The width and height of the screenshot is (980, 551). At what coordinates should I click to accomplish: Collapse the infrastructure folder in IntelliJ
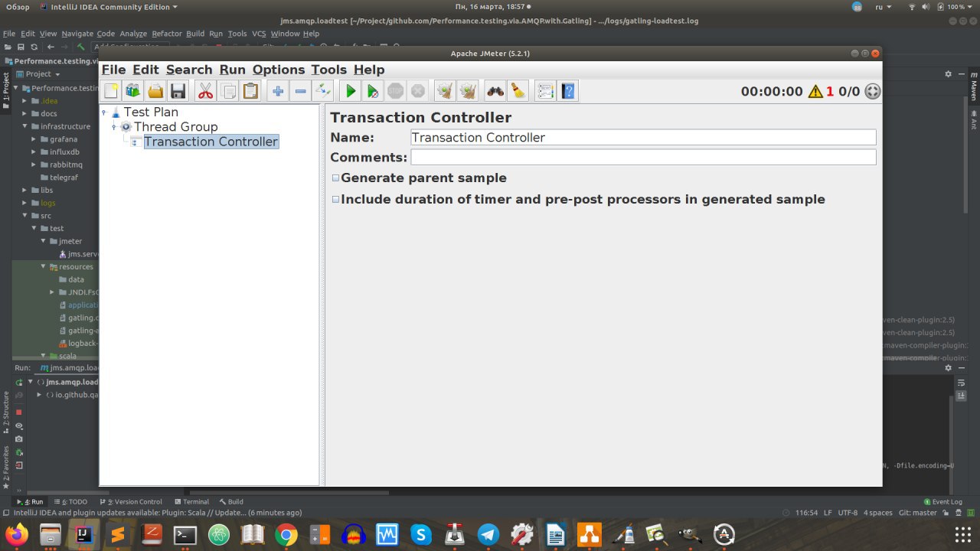24,126
